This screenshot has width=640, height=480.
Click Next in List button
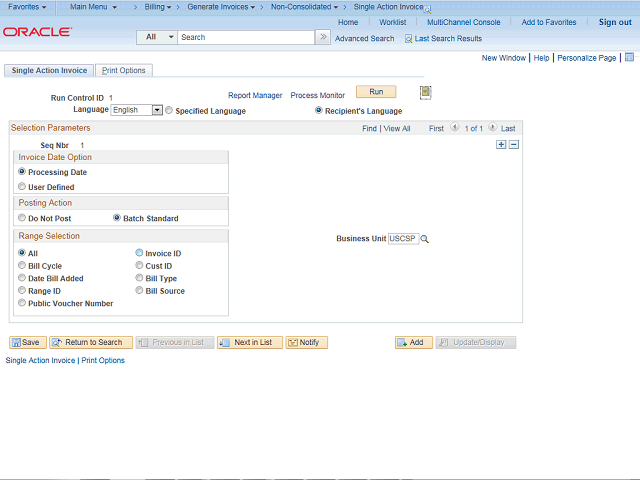pyautogui.click(x=250, y=342)
